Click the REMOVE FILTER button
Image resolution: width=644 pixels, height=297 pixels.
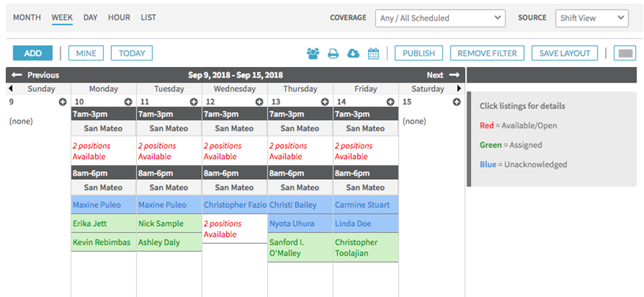pos(487,53)
